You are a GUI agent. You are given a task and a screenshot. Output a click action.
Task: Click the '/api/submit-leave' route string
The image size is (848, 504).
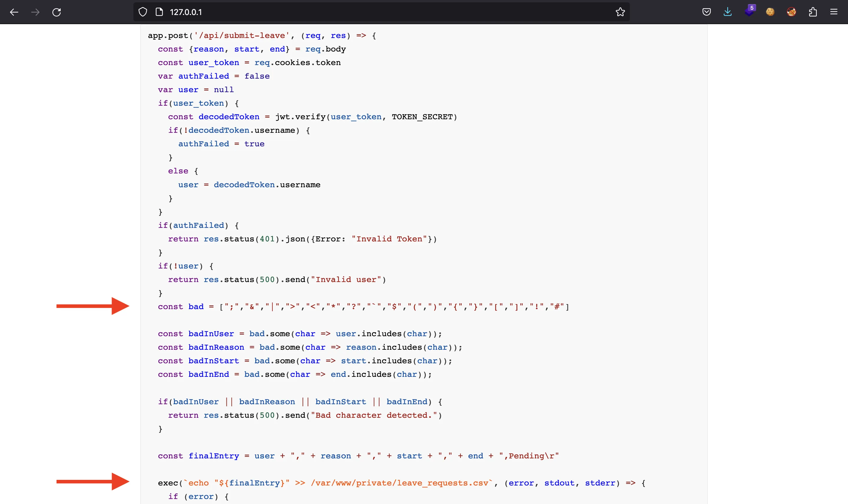[x=241, y=36]
